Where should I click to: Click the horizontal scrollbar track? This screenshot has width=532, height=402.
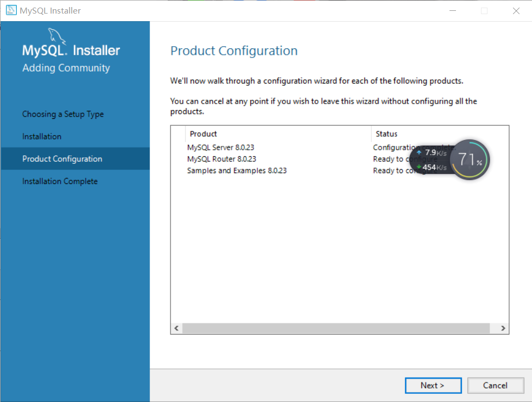pos(335,328)
